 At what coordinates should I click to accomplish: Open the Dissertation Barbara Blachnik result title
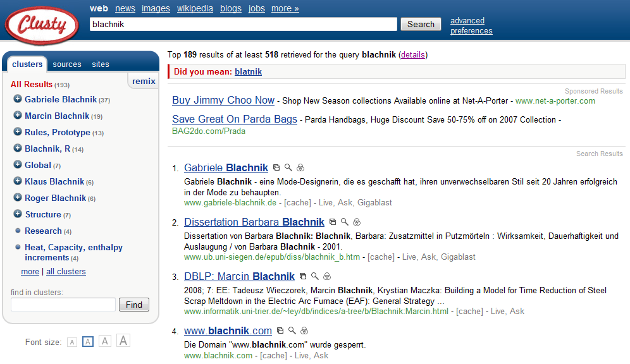point(254,222)
